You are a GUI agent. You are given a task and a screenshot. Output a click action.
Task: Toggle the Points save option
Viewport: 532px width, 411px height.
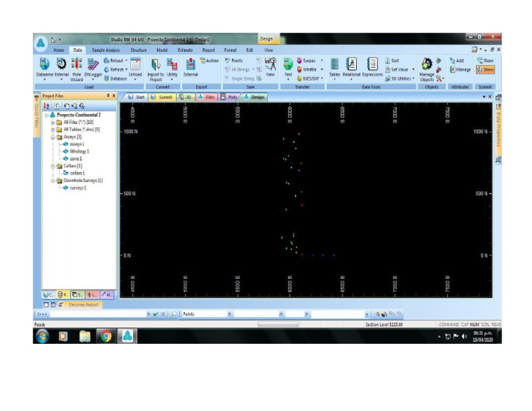(x=233, y=60)
